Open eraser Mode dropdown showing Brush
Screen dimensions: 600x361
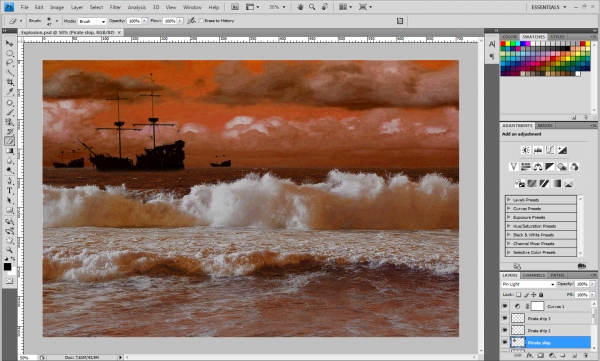pyautogui.click(x=92, y=21)
